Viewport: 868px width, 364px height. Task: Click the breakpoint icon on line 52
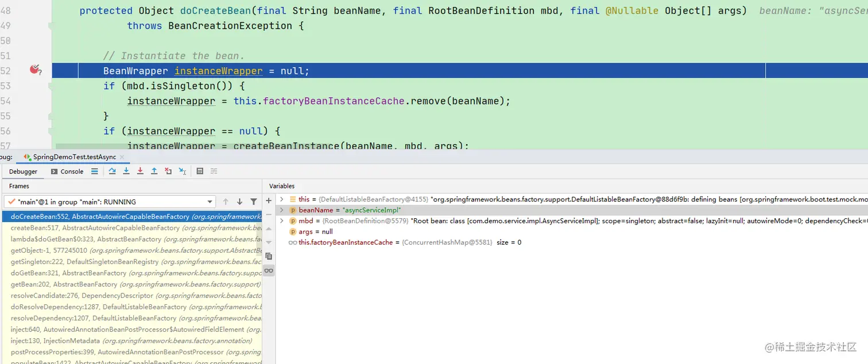coord(35,70)
